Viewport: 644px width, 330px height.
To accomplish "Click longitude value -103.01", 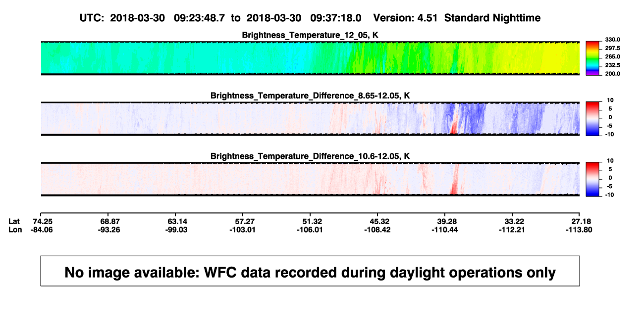I will tap(243, 230).
